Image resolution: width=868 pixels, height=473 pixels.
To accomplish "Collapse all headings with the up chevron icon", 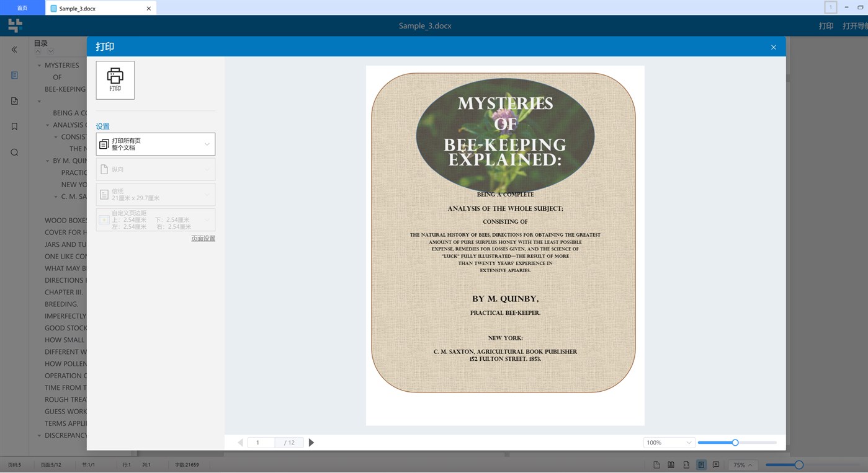I will coord(38,51).
